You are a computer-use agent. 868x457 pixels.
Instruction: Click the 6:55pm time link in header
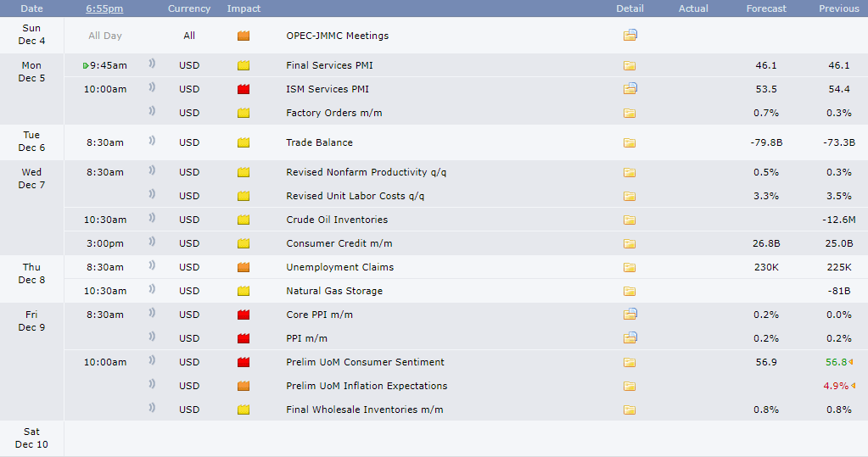point(104,8)
